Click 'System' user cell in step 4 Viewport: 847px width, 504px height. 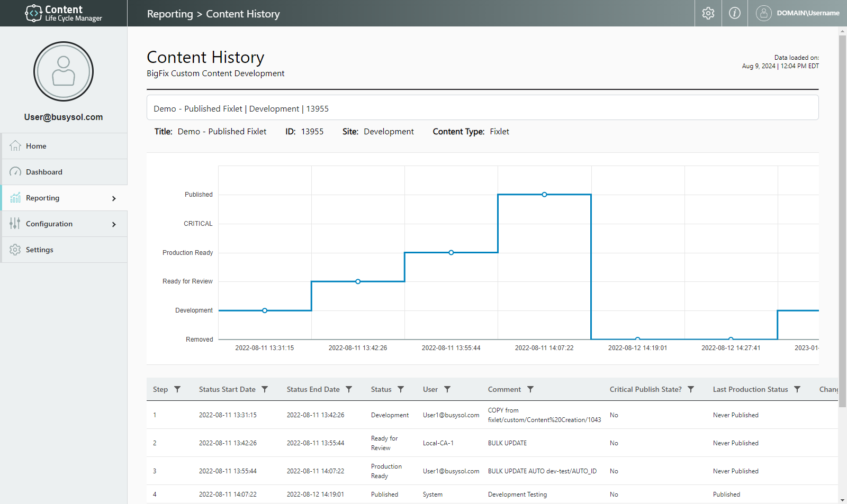(x=432, y=494)
